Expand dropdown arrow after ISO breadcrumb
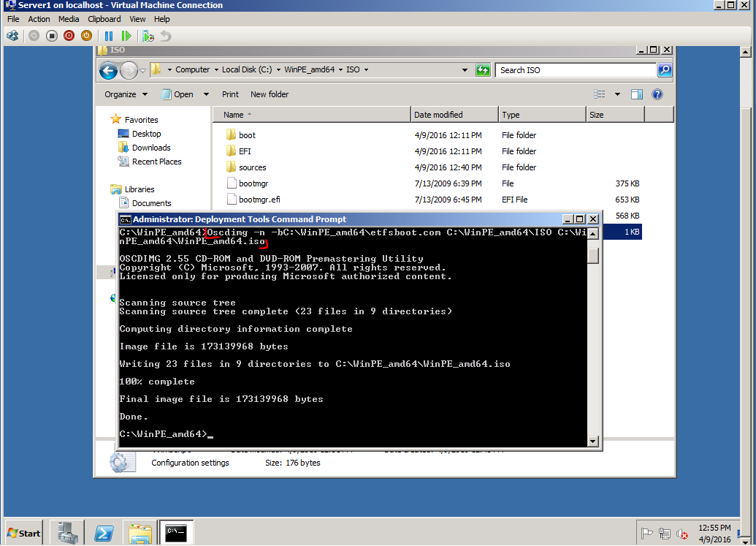756x546 pixels. click(367, 70)
